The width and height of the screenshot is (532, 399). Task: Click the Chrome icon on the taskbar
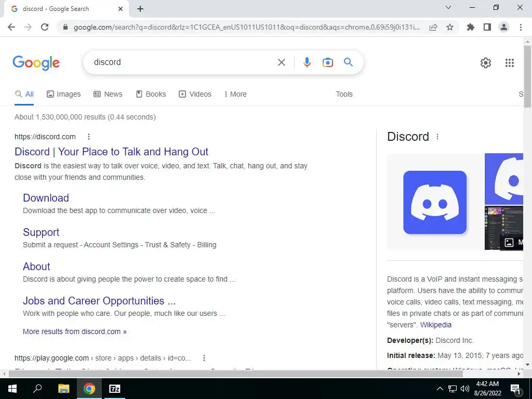(89, 389)
